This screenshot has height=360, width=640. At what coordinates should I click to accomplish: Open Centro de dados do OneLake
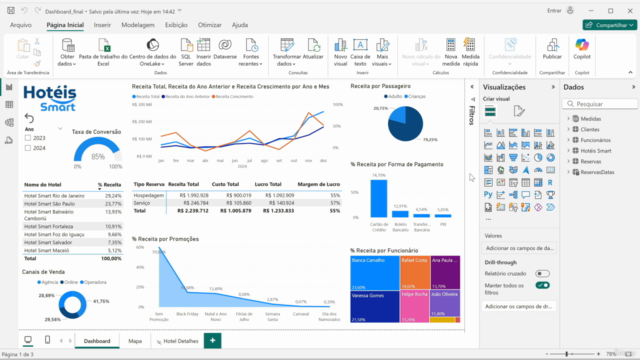point(153,52)
